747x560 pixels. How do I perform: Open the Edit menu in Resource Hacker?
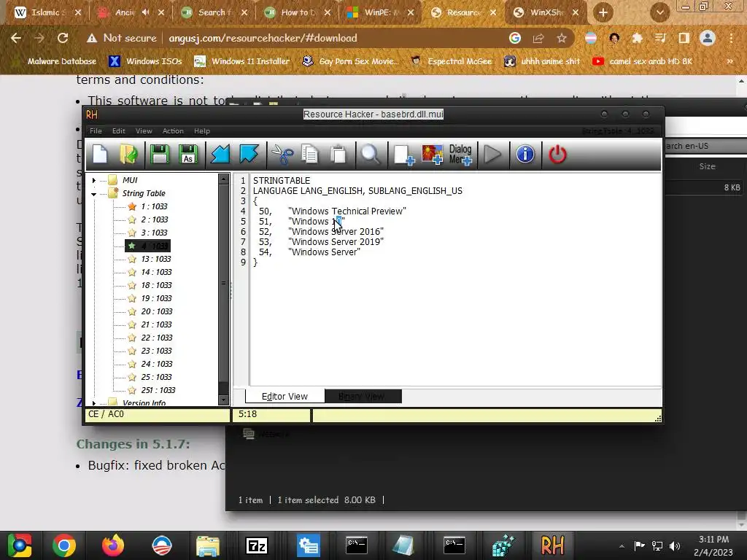[119, 131]
